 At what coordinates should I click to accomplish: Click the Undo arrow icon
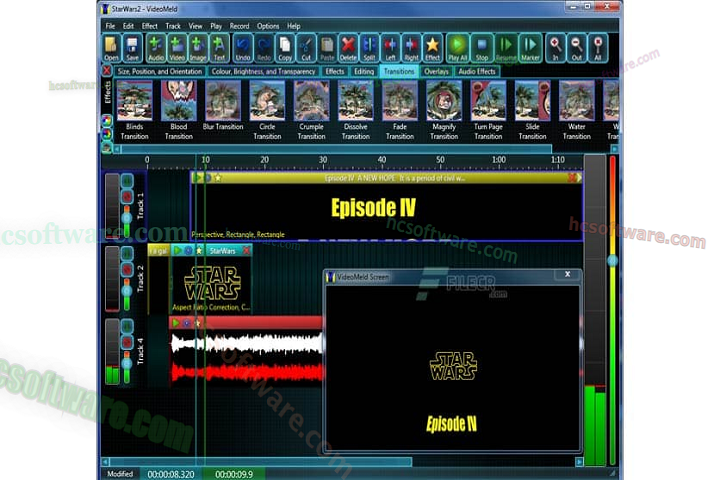pos(243,47)
